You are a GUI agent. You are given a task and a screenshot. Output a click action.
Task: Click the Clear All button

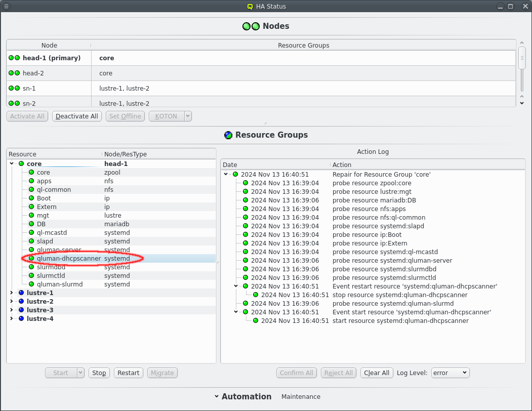(x=377, y=373)
